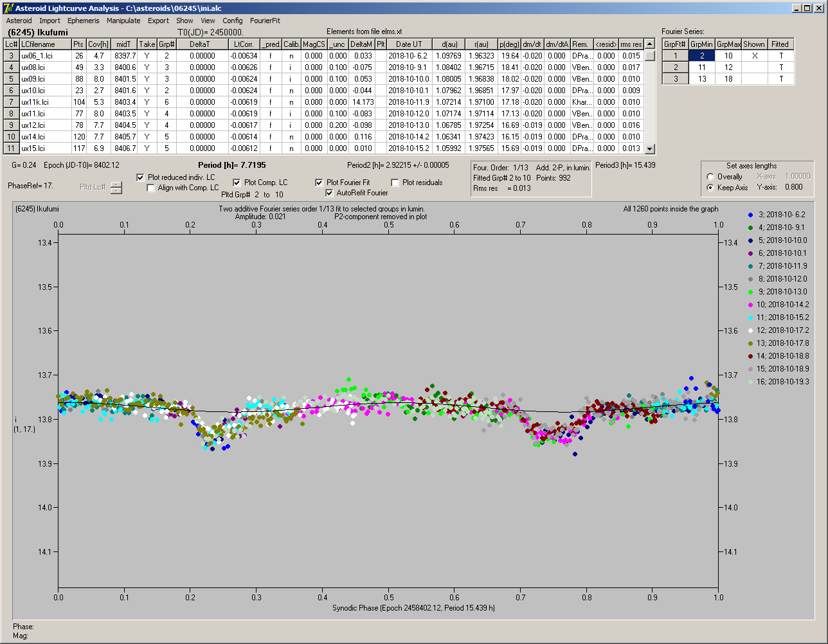Click legend entry 16; 2018-10-19.3
The image size is (828, 644).
pyautogui.click(x=779, y=382)
